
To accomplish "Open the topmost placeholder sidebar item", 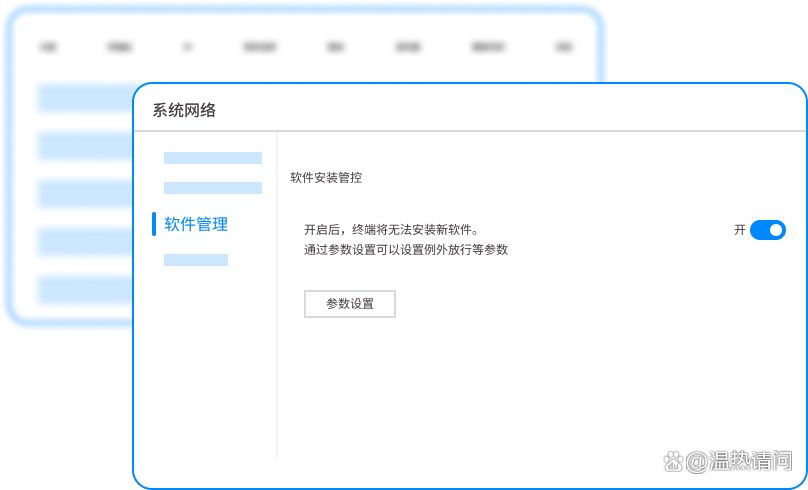I will [212, 158].
